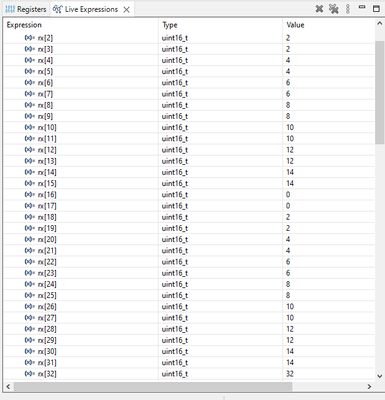
Task: Select the rx[25] expression row
Action: pyautogui.click(x=189, y=295)
